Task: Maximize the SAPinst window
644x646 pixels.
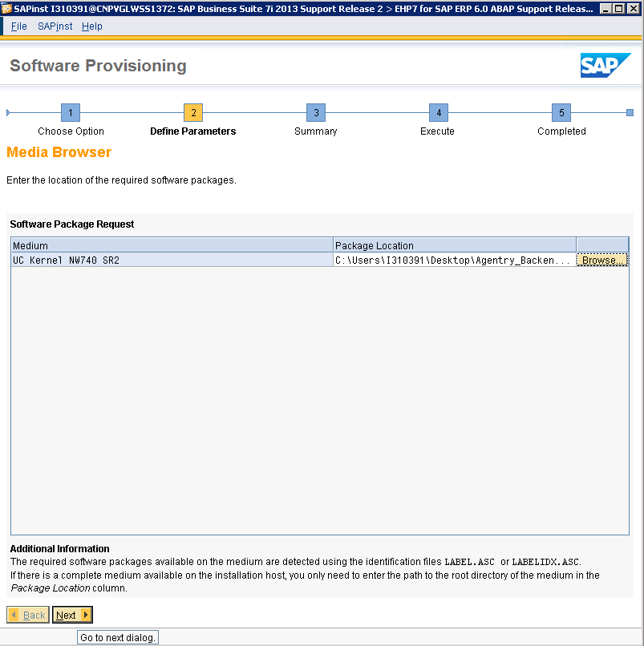Action: pos(618,9)
